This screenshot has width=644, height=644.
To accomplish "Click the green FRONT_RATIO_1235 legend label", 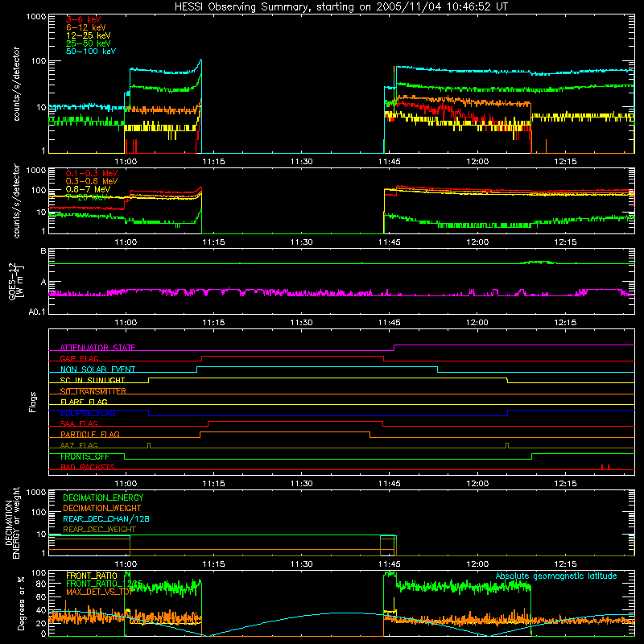I will click(104, 584).
